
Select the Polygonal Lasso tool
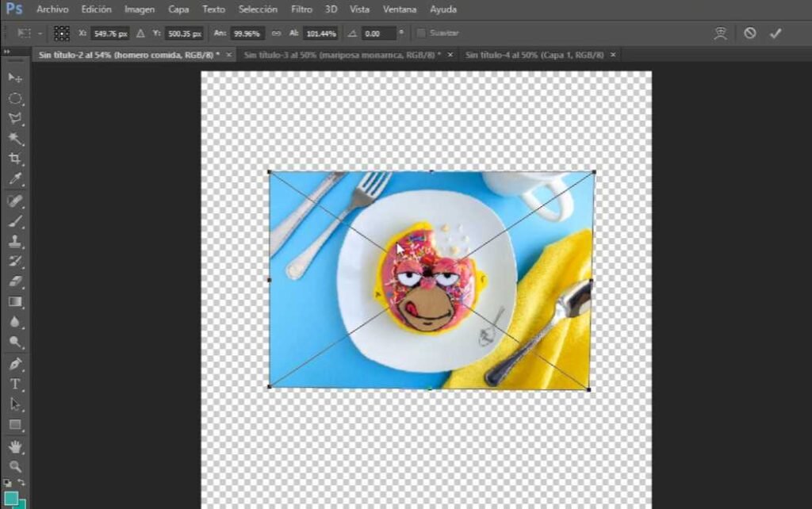[15, 118]
